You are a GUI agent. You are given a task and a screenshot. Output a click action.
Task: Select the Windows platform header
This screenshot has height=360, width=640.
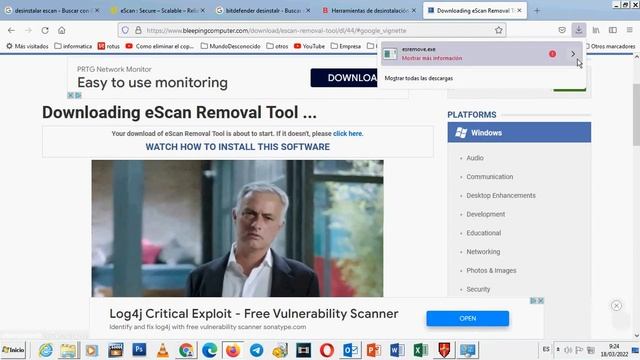coord(519,132)
